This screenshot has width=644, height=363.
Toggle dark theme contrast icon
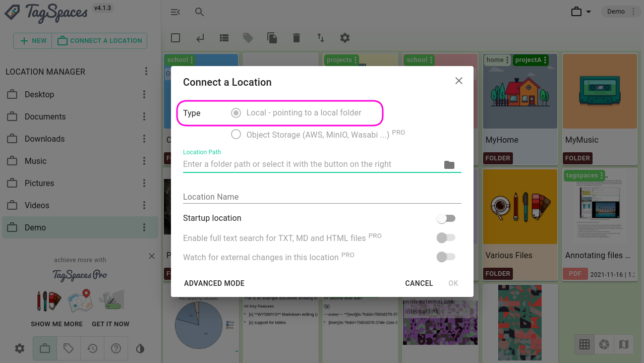[x=140, y=348]
